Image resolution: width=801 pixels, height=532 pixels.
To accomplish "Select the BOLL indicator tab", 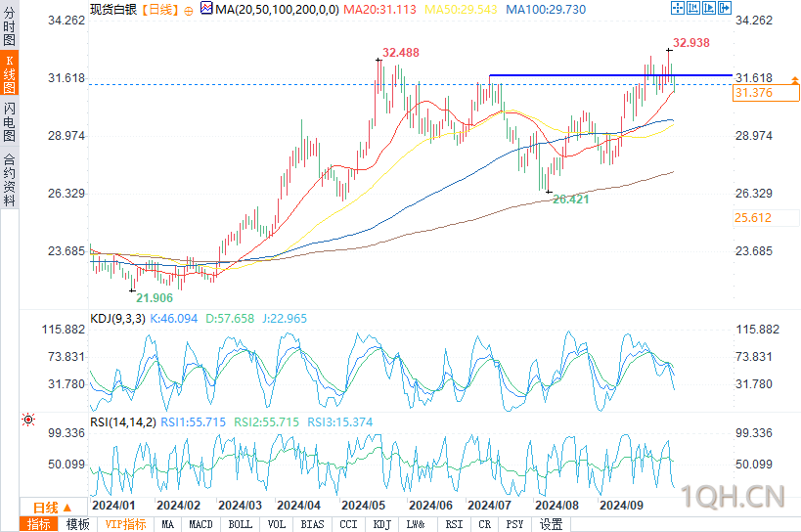I will [240, 524].
